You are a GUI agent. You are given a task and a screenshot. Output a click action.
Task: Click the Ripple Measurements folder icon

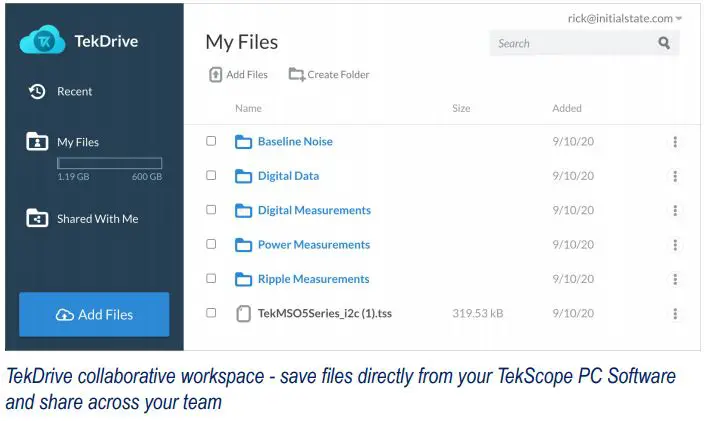tap(243, 279)
